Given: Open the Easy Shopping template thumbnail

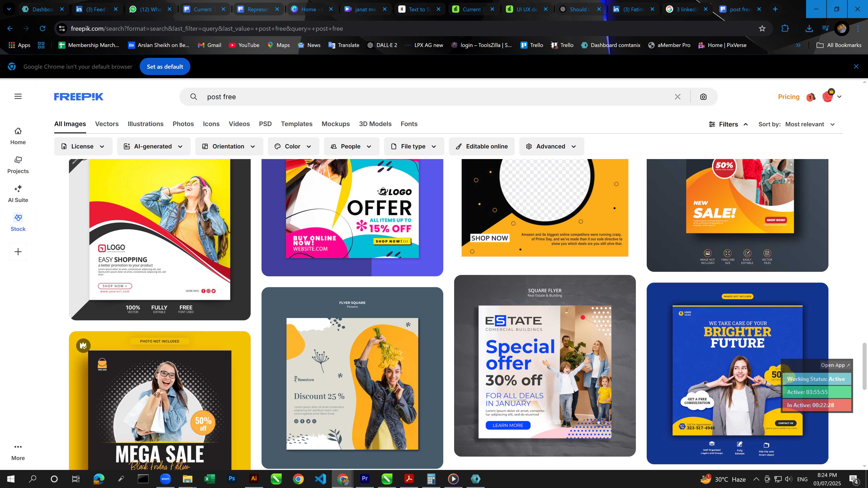Looking at the screenshot, I should click(x=160, y=239).
